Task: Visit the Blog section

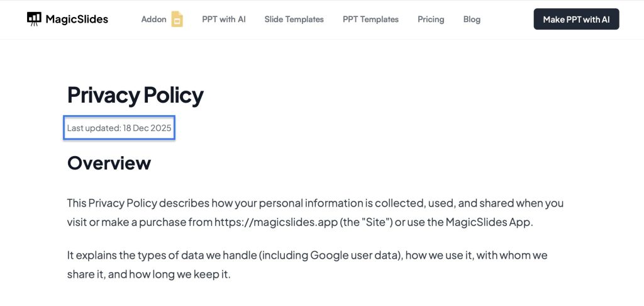Action: pyautogui.click(x=472, y=20)
